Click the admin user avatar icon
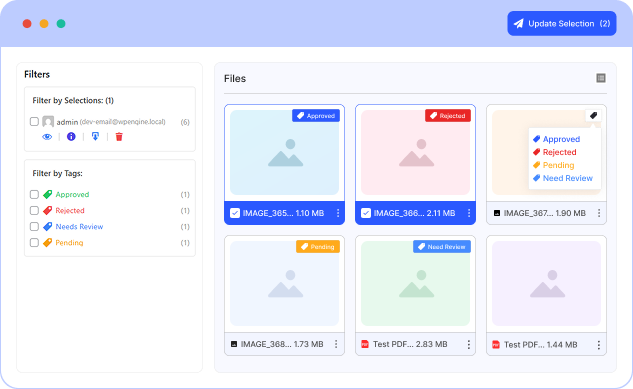Screen dimensions: 633x389 48,121
